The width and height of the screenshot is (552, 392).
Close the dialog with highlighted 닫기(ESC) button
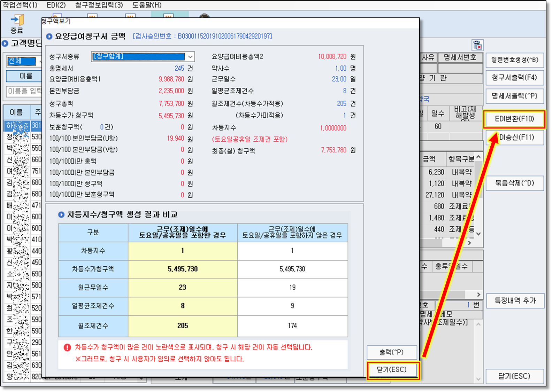392,370
